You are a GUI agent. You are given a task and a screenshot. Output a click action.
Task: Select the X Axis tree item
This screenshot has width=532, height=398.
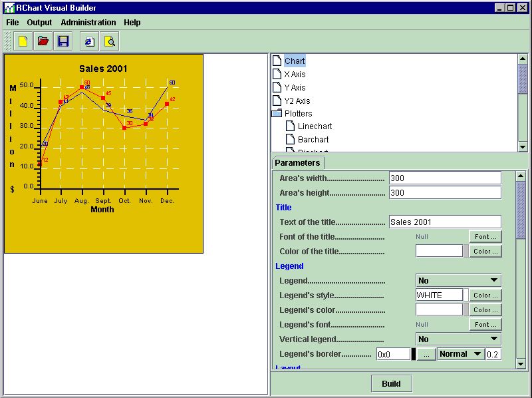coord(295,75)
